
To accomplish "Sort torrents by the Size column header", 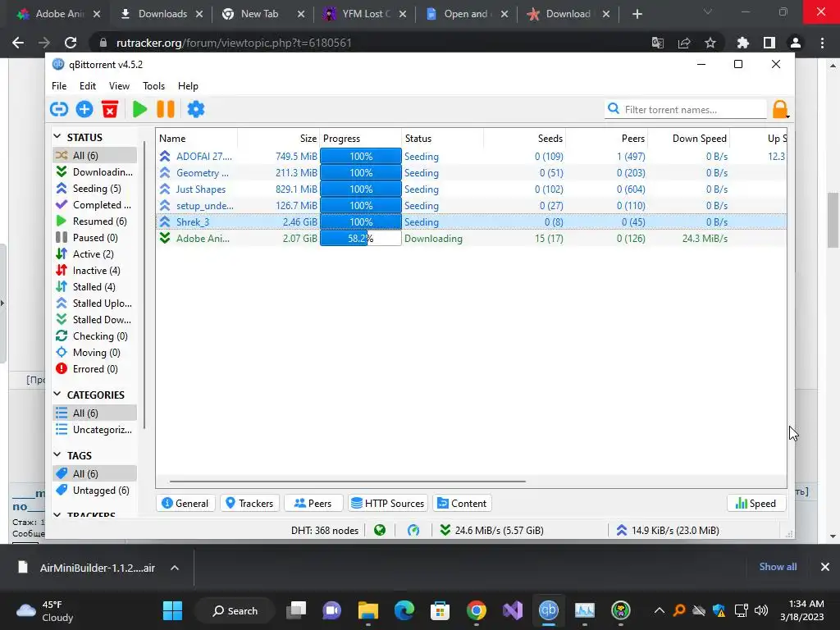I will pos(279,138).
